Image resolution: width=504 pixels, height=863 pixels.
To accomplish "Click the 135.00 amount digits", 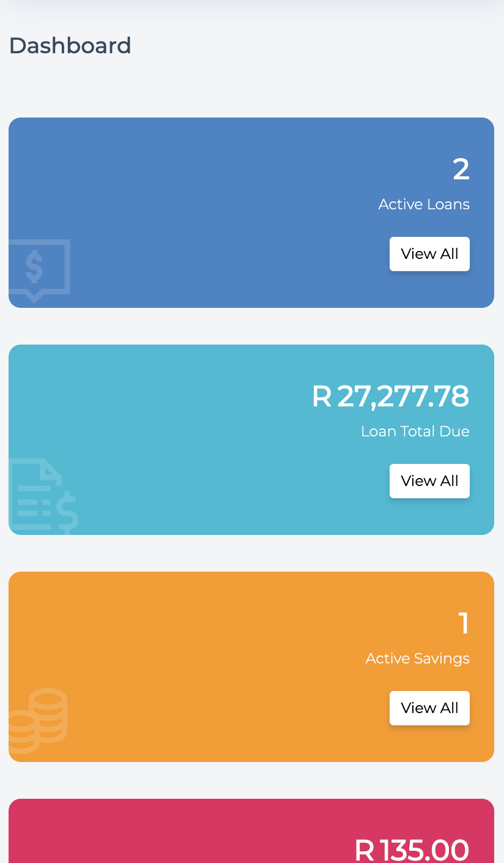I will 424,850.
